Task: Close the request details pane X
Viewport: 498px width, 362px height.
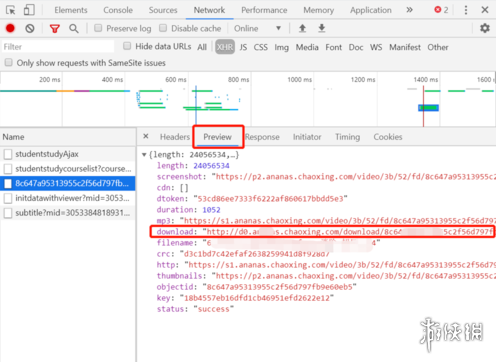Action: pyautogui.click(x=146, y=136)
